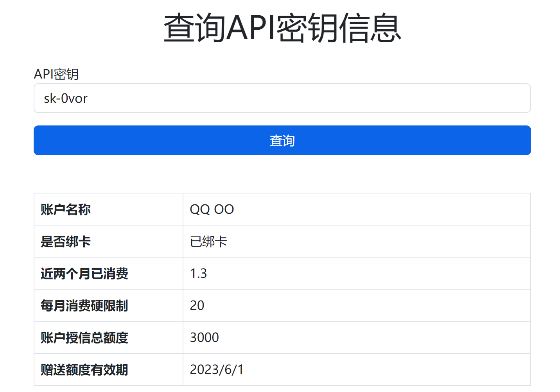The width and height of the screenshot is (560, 392).
Task: Click the 账户名称 table row header
Action: [65, 209]
